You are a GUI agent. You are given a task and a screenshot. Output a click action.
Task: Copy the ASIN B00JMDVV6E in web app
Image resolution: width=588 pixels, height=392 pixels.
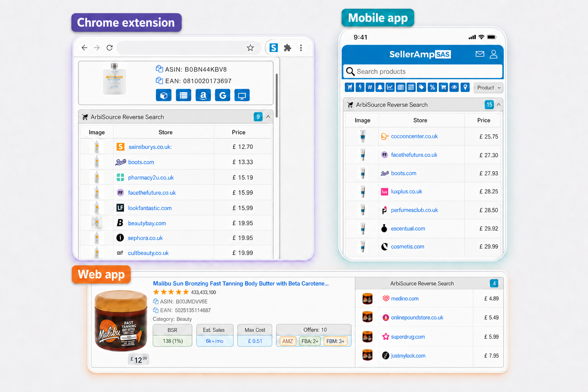pos(156,301)
